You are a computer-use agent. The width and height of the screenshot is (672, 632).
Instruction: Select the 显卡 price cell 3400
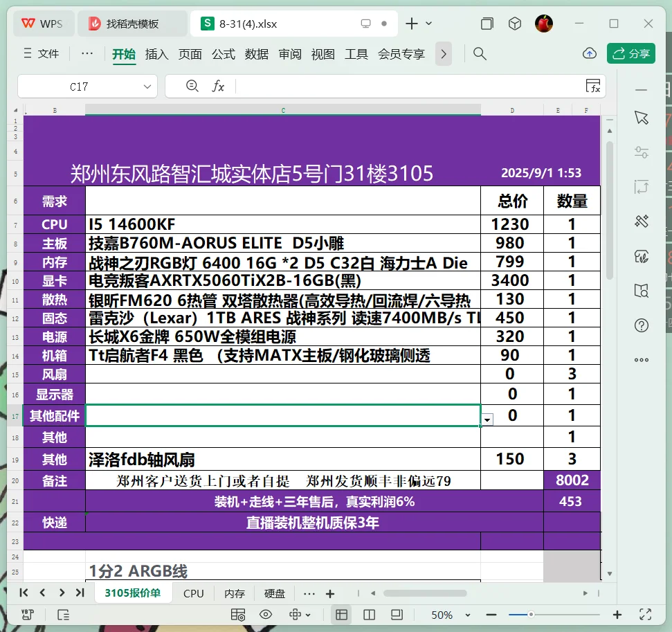pos(512,280)
